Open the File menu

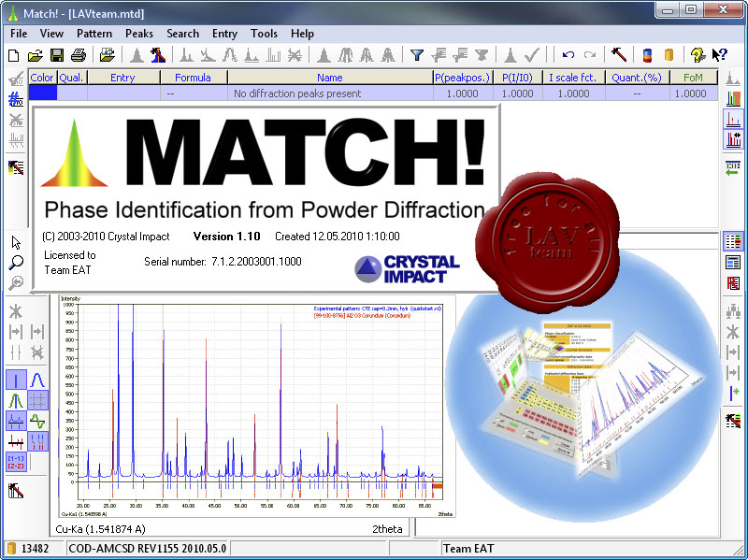[19, 34]
